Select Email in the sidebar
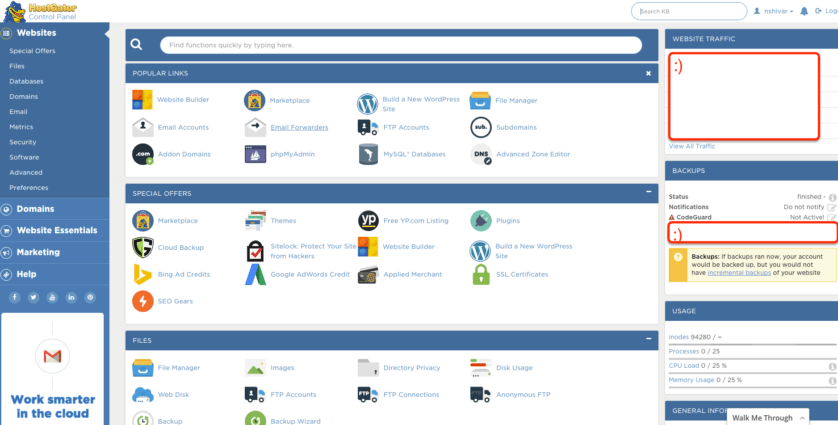 [x=18, y=112]
